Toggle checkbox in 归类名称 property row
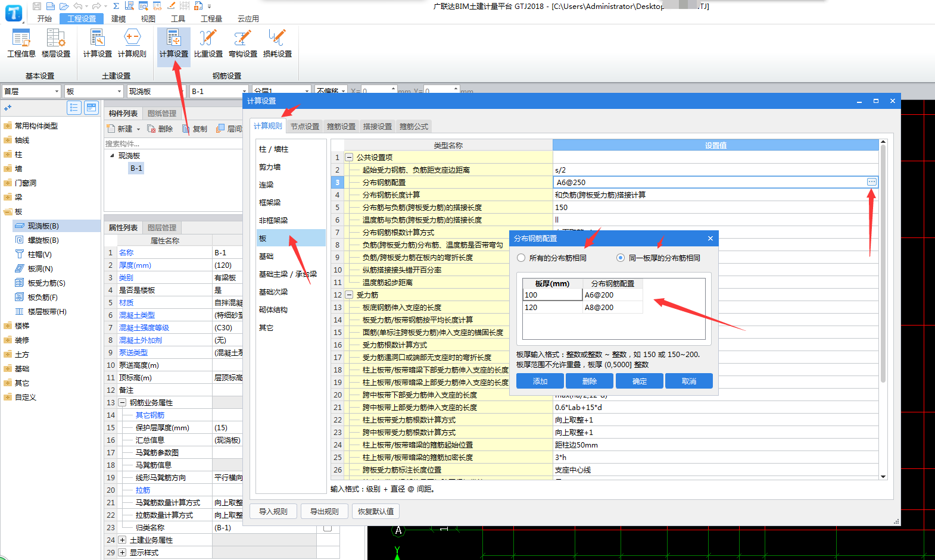The height and width of the screenshot is (560, 935). [328, 528]
